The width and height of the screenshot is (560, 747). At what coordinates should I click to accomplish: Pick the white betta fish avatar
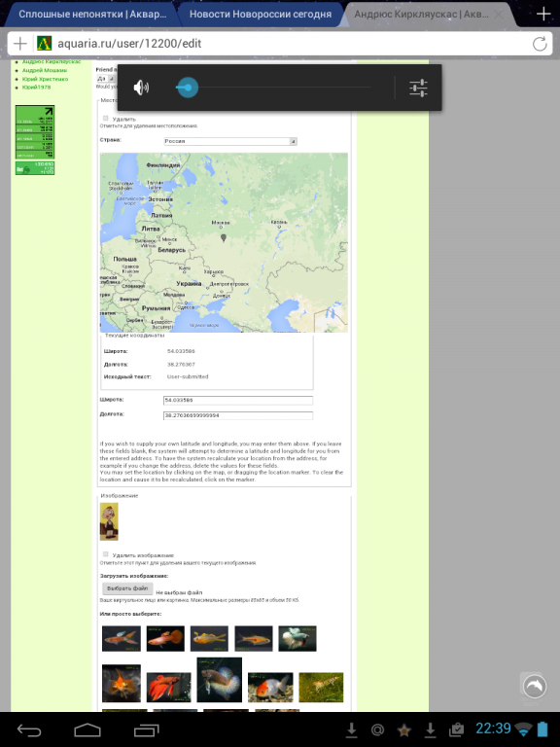297,638
